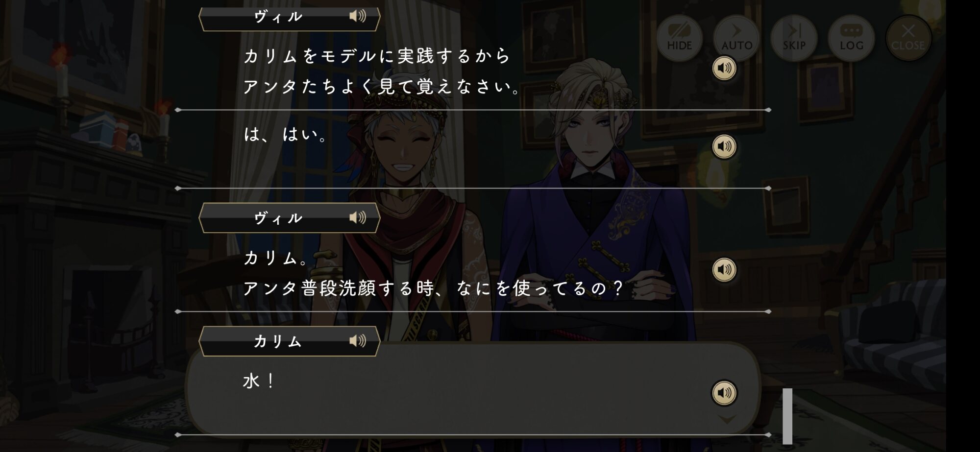Click the log scrollbar handle
The height and width of the screenshot is (452, 980).
point(787,416)
